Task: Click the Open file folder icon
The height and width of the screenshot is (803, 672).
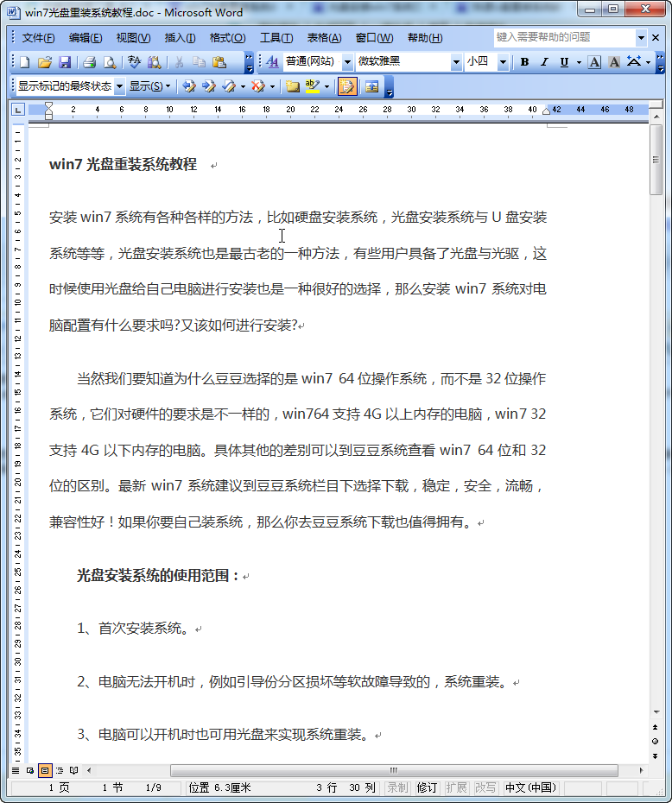Action: [45, 62]
